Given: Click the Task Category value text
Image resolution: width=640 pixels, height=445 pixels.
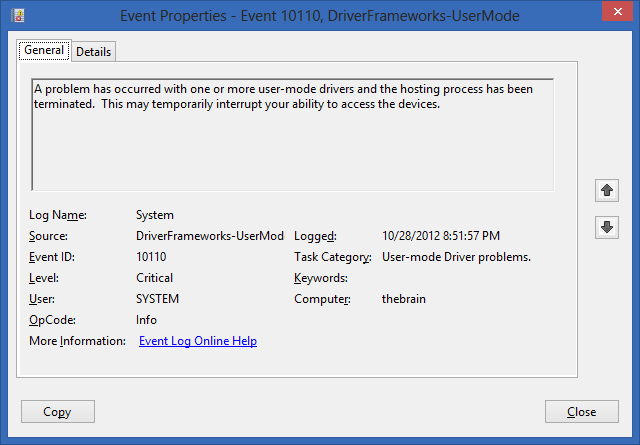Looking at the screenshot, I should click(x=456, y=257).
